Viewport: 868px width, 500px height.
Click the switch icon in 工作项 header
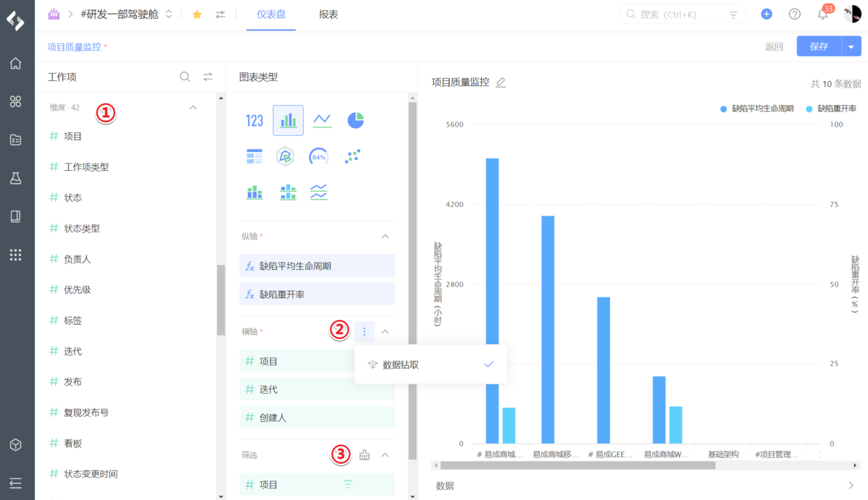point(208,77)
